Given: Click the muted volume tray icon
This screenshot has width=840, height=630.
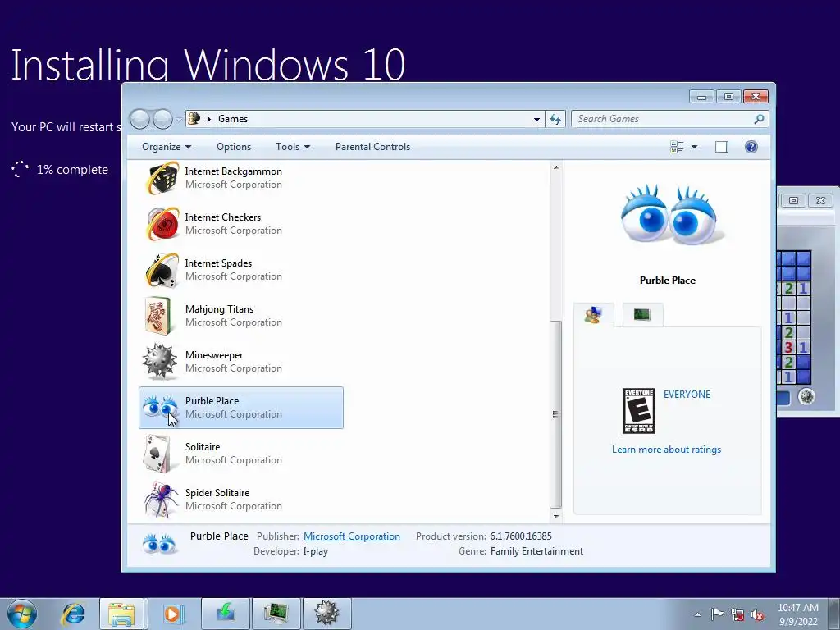Looking at the screenshot, I should coord(757,614).
